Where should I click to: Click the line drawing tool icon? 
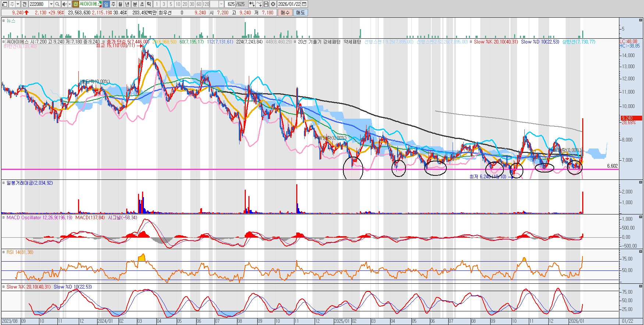click(x=259, y=4)
